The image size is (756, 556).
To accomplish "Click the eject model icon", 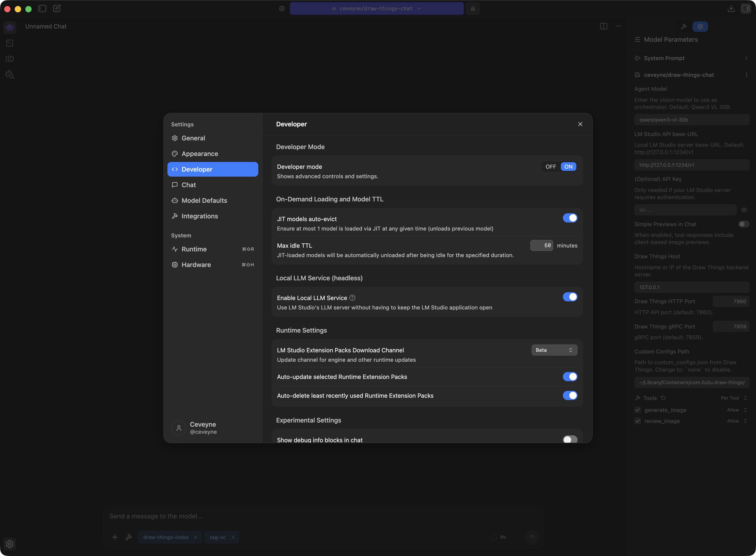I will coord(472,8).
